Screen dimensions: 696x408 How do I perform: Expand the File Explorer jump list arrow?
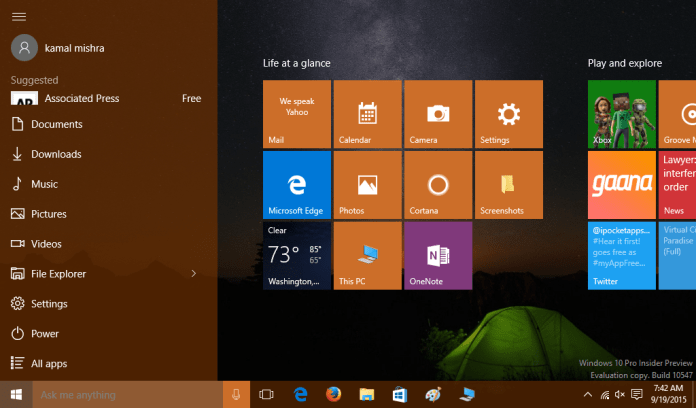tap(194, 273)
